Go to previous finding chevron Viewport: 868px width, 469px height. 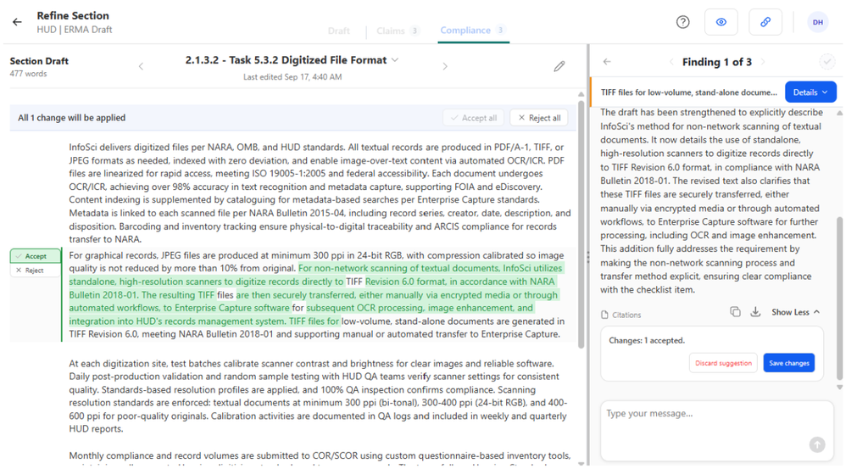coord(671,62)
